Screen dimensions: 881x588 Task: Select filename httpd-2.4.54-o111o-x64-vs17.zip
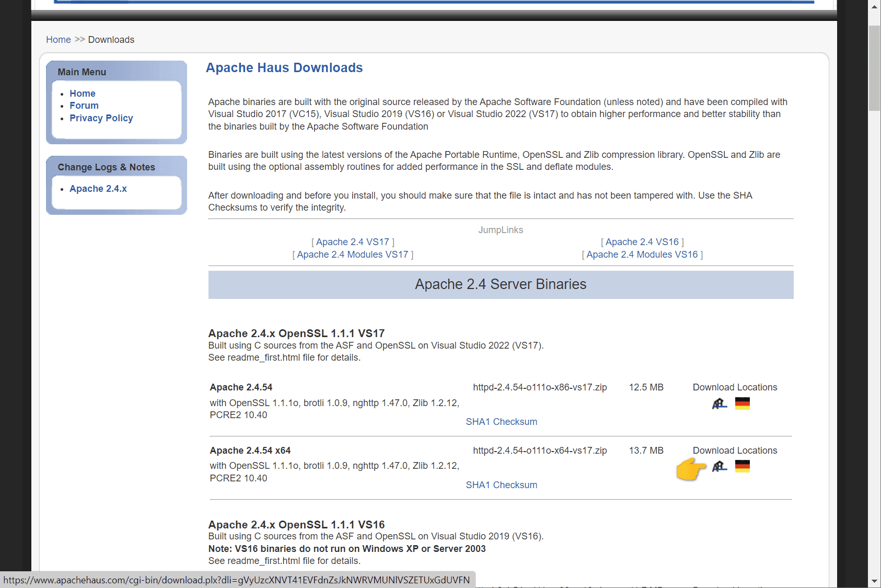coord(540,451)
